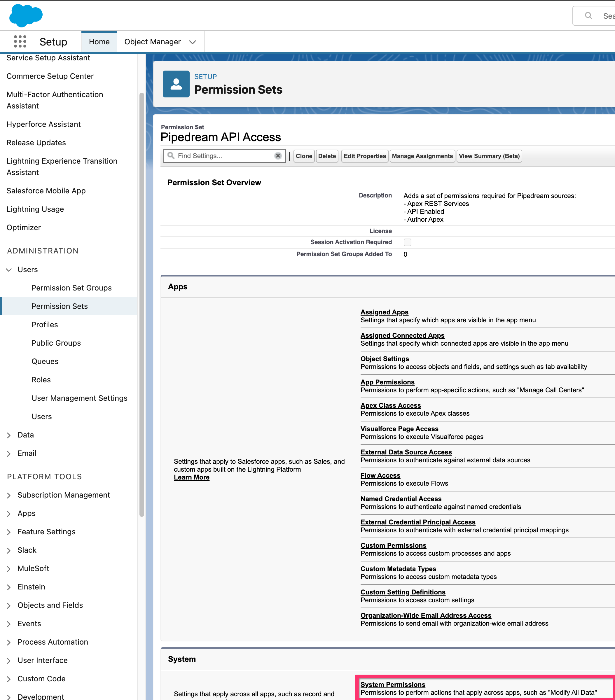
Task: Expand the Feature Settings section
Action: point(9,532)
